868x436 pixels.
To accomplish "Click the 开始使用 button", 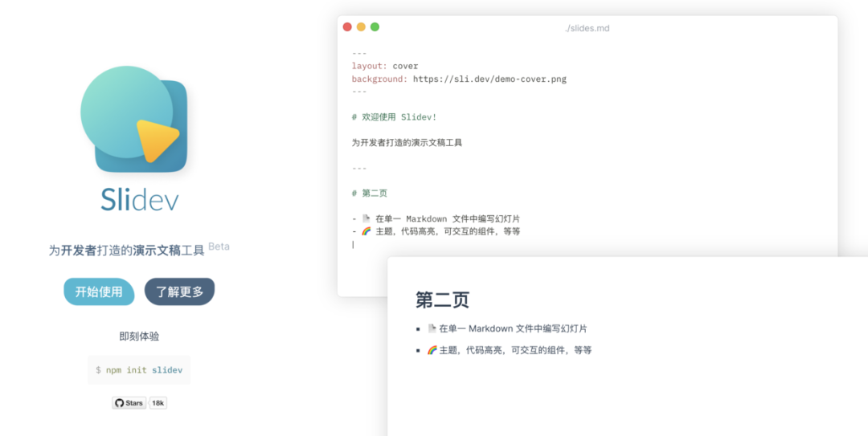I will (99, 291).
